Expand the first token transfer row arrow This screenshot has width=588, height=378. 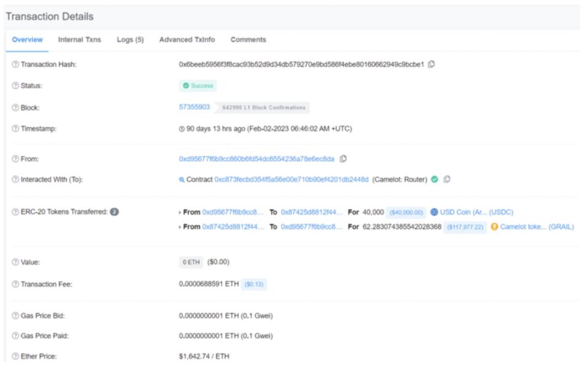click(x=180, y=212)
